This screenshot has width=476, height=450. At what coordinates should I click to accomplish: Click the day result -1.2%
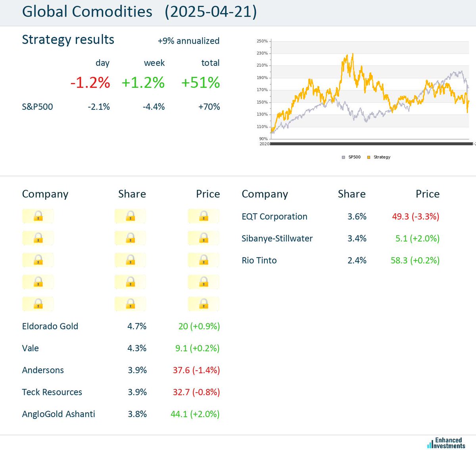(x=90, y=82)
